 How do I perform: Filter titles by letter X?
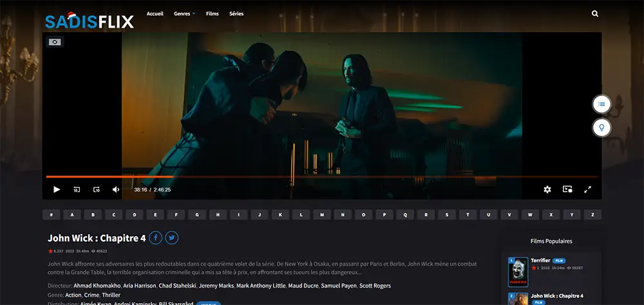[551, 215]
